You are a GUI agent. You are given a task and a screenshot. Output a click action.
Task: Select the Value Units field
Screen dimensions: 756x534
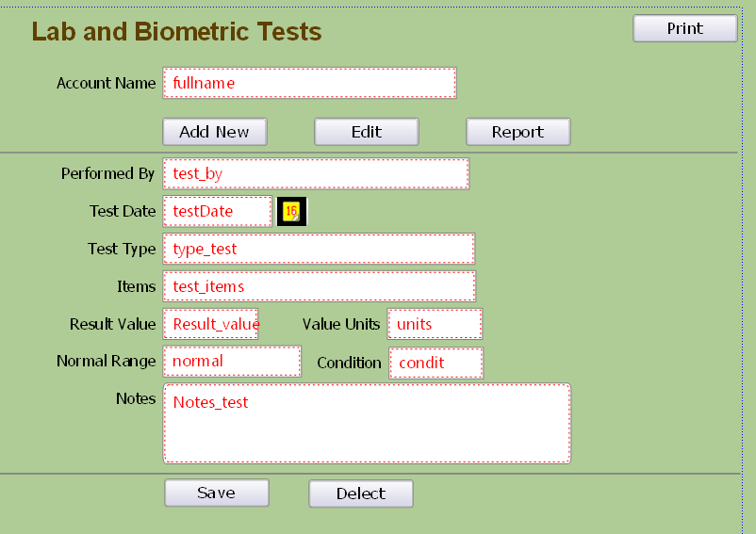(435, 324)
